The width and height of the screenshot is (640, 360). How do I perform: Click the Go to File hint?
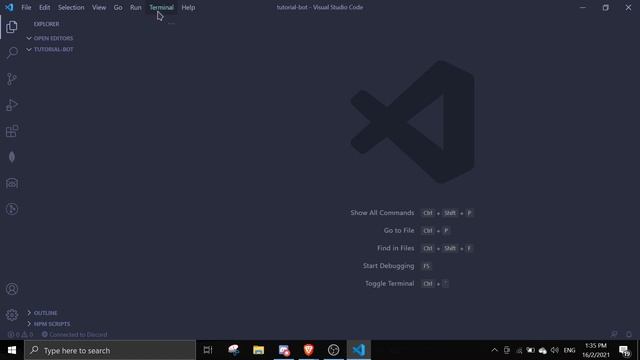coord(399,231)
